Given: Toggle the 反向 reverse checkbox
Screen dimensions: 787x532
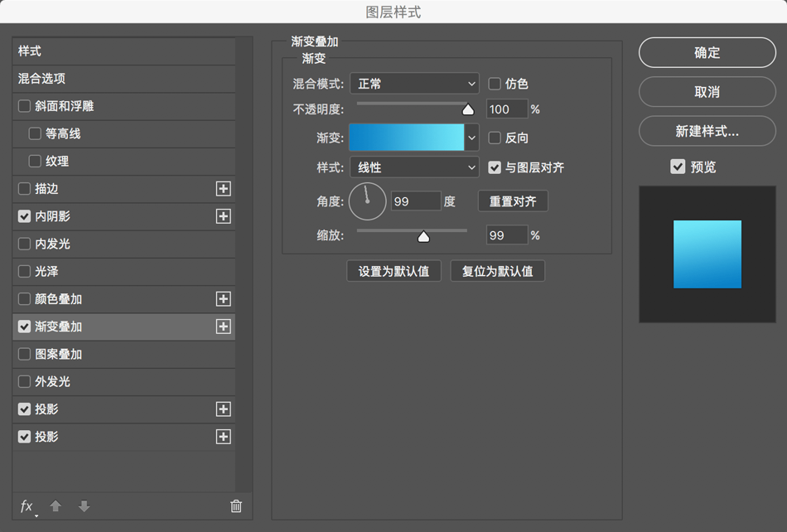Looking at the screenshot, I should coord(495,138).
